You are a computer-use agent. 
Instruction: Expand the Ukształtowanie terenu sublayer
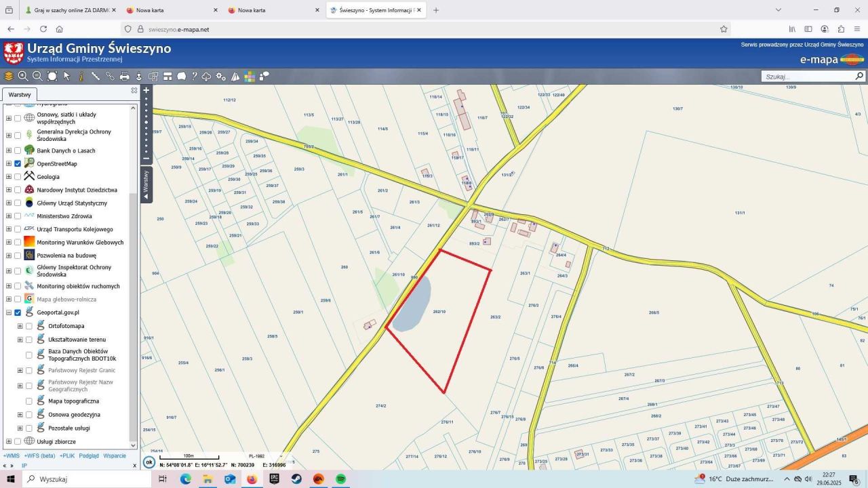click(20, 340)
